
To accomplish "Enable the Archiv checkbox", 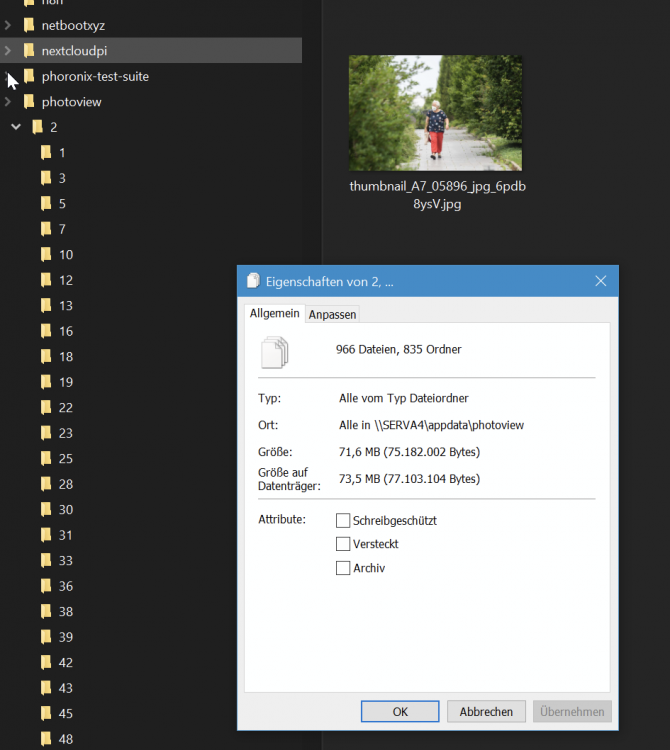I will [343, 568].
